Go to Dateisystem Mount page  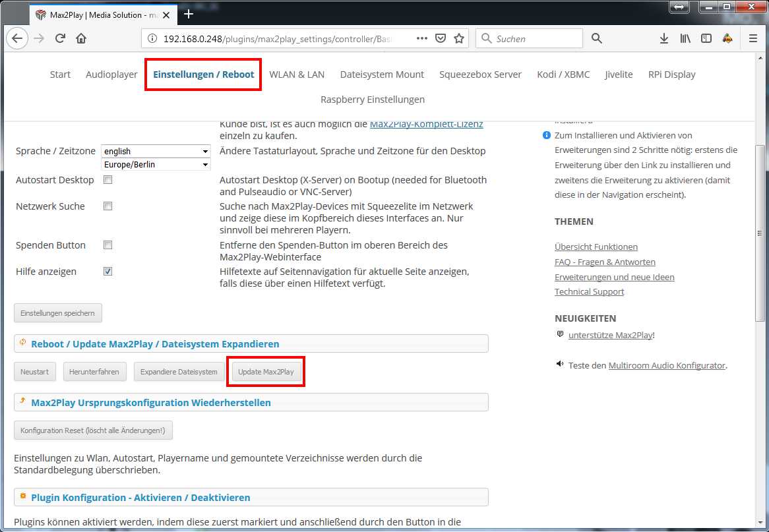[x=382, y=74]
